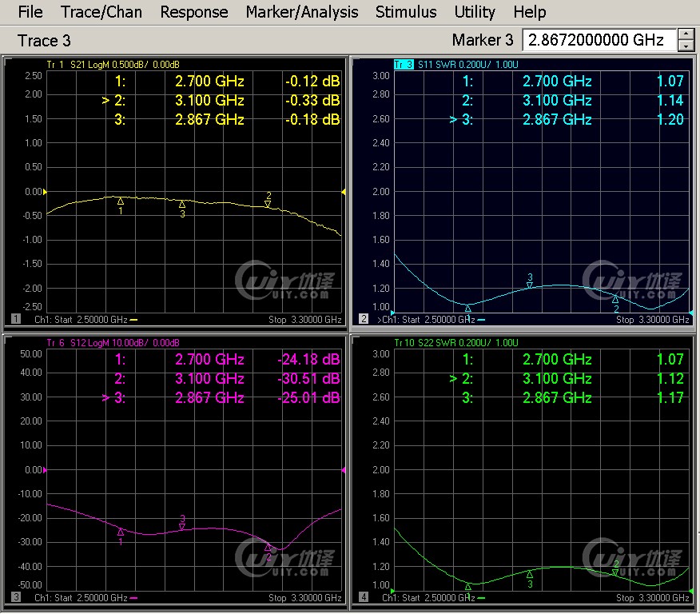
Task: Select marker 3 triangle on S11 SWR trace
Action: (x=530, y=285)
